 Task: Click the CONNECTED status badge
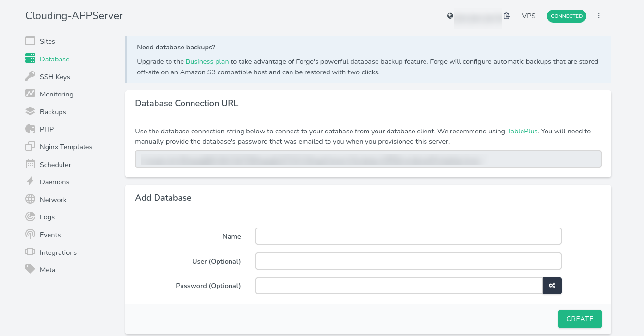pos(567,16)
